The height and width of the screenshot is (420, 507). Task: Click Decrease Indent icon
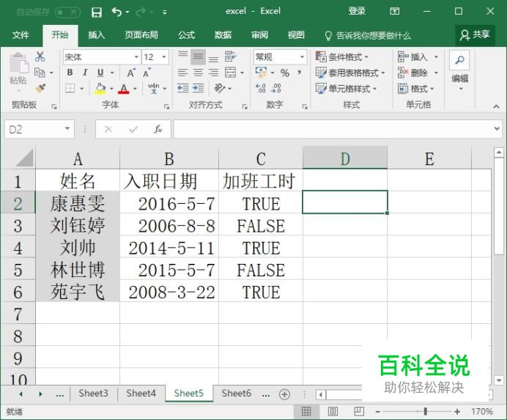pos(182,88)
